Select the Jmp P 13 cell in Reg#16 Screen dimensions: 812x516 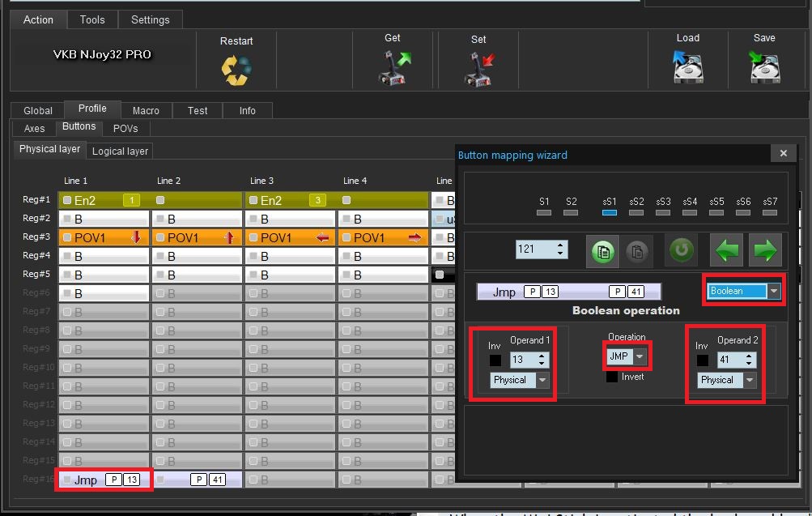(x=104, y=480)
